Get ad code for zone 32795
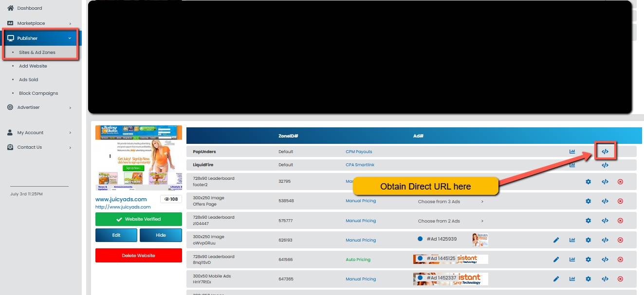Image resolution: width=644 pixels, height=295 pixels. 605,182
